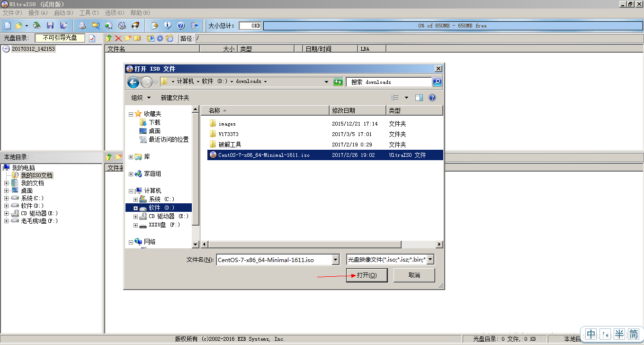Expand the 库 node in dialog

click(x=131, y=157)
